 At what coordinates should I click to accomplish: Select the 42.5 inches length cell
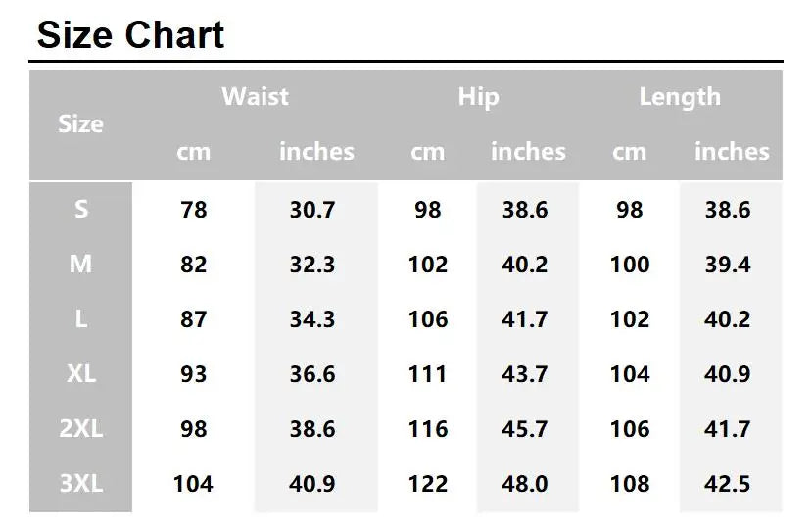click(x=728, y=484)
